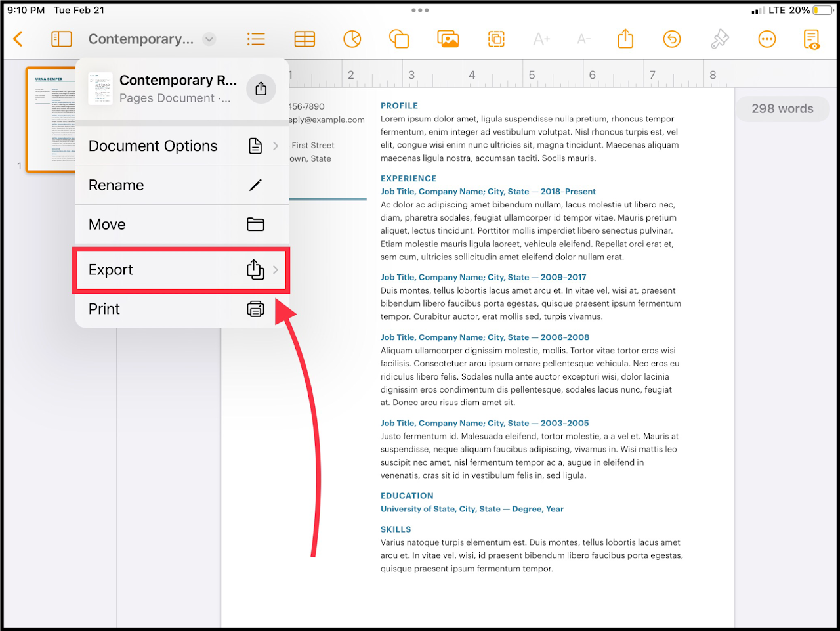Image resolution: width=840 pixels, height=631 pixels.
Task: Tap the multitasking three-dots at top
Action: coord(420,11)
